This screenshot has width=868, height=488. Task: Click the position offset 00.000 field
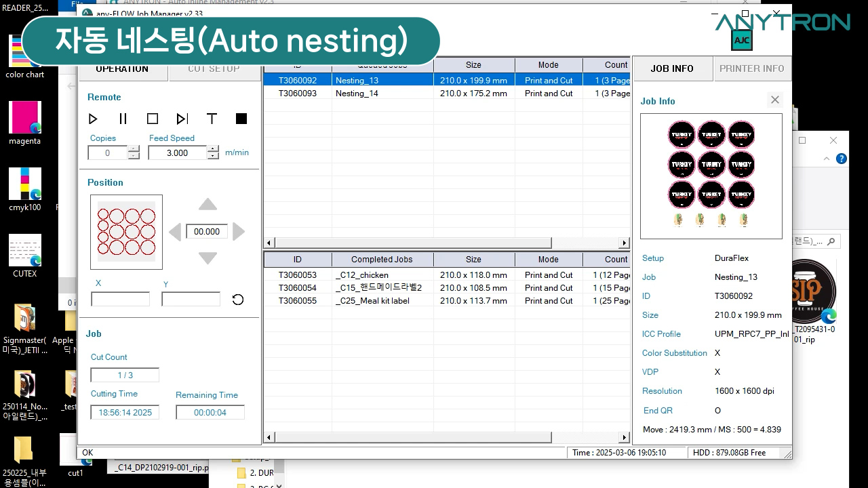(x=207, y=231)
